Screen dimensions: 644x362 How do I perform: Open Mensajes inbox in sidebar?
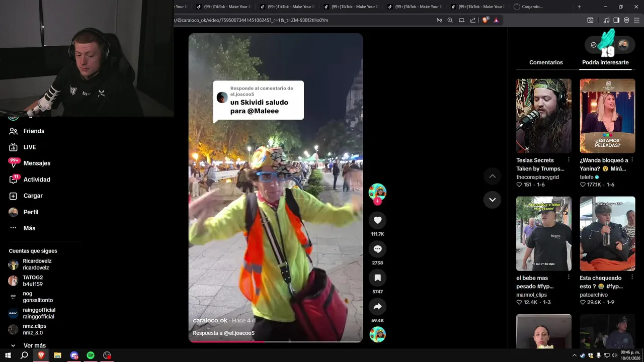30,163
